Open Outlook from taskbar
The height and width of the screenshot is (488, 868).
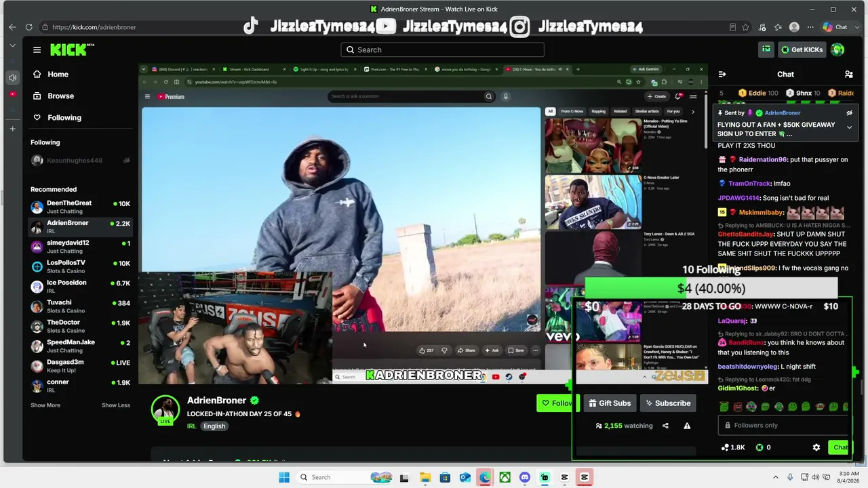tap(465, 477)
